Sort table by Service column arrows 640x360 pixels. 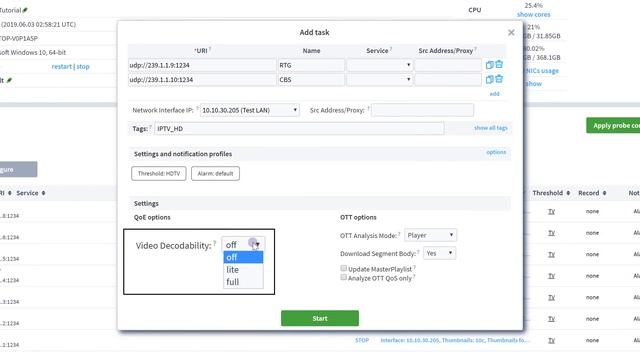[x=43, y=193]
